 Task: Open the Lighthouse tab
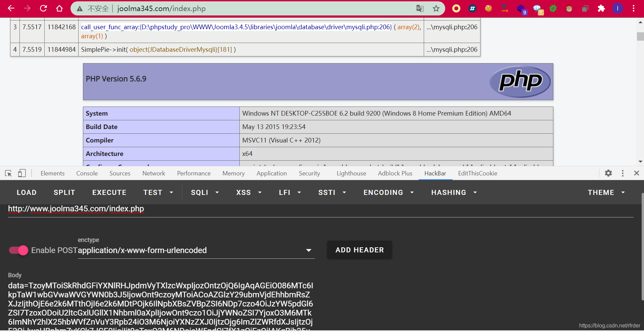(x=351, y=173)
